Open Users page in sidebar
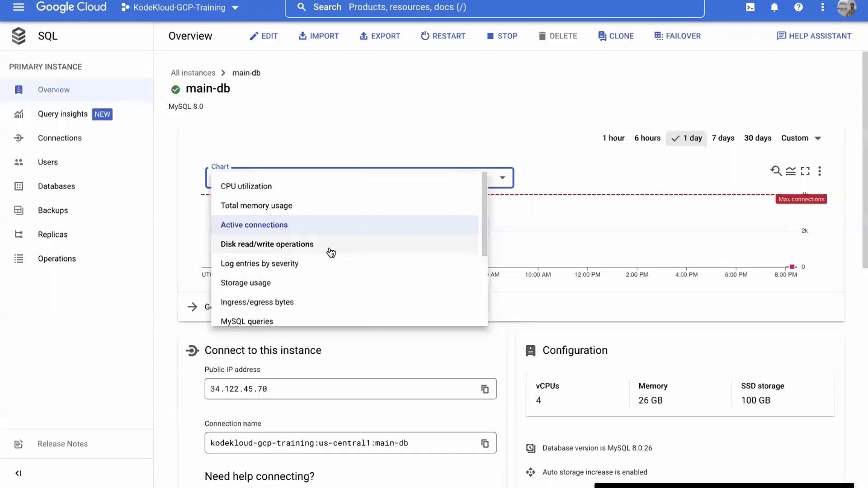Viewport: 868px width, 488px height. point(76,162)
